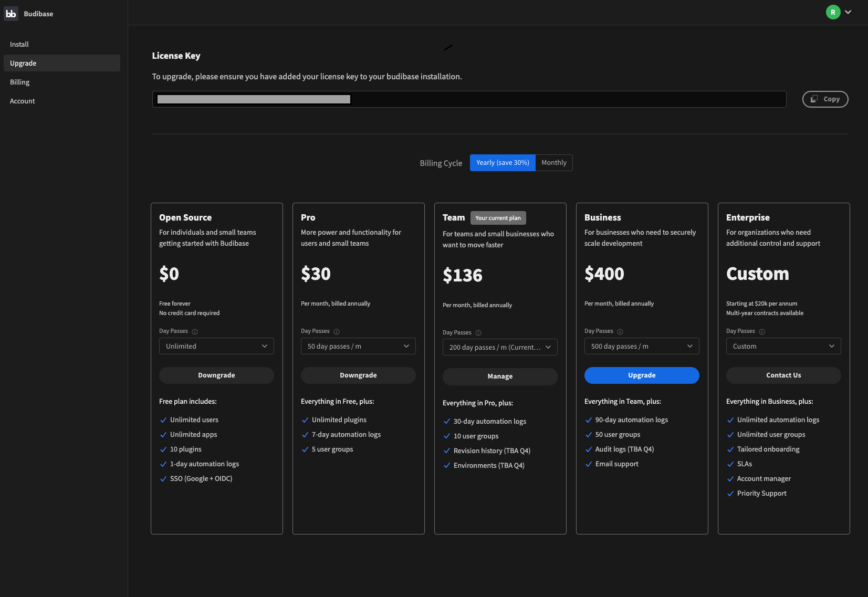The width and height of the screenshot is (868, 597).
Task: Click the $30 price
Action: 316,274
